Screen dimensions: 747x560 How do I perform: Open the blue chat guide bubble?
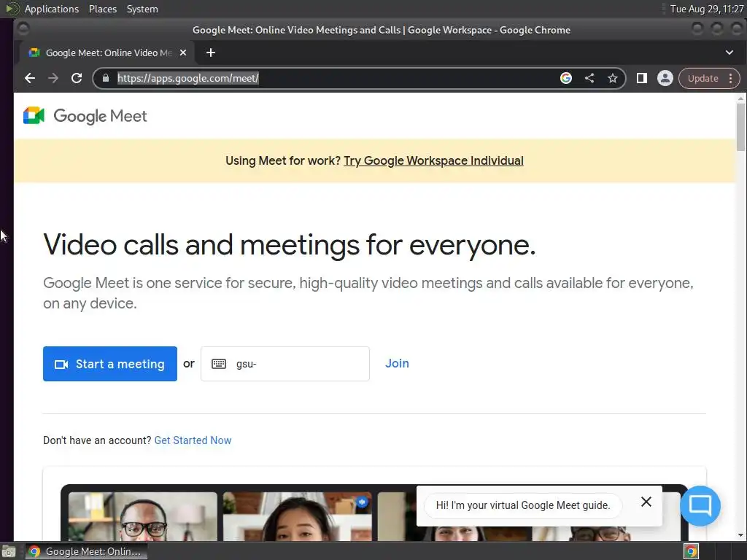click(x=700, y=505)
